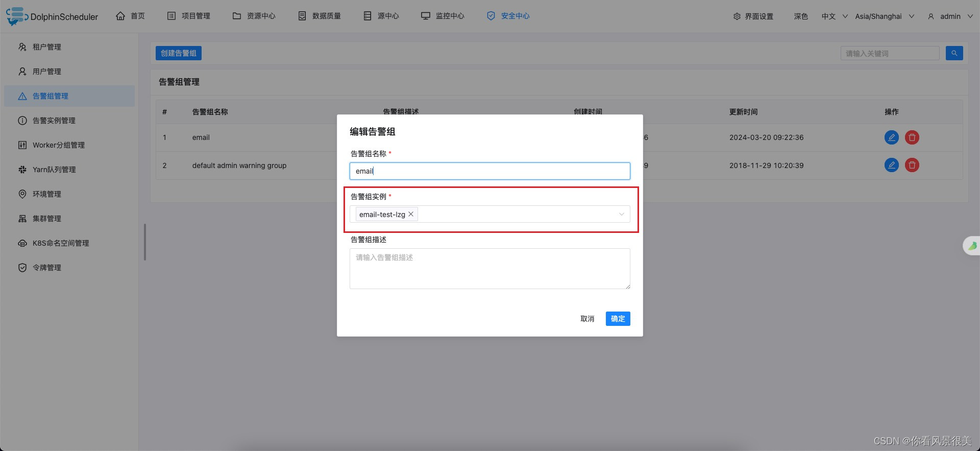The image size is (980, 451).
Task: Open the admin user dropdown
Action: (950, 16)
